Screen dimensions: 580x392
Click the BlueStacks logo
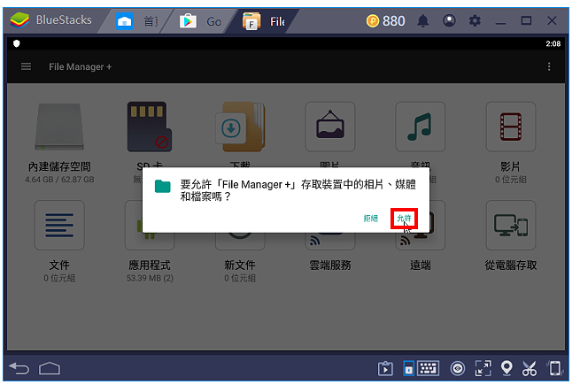19,20
